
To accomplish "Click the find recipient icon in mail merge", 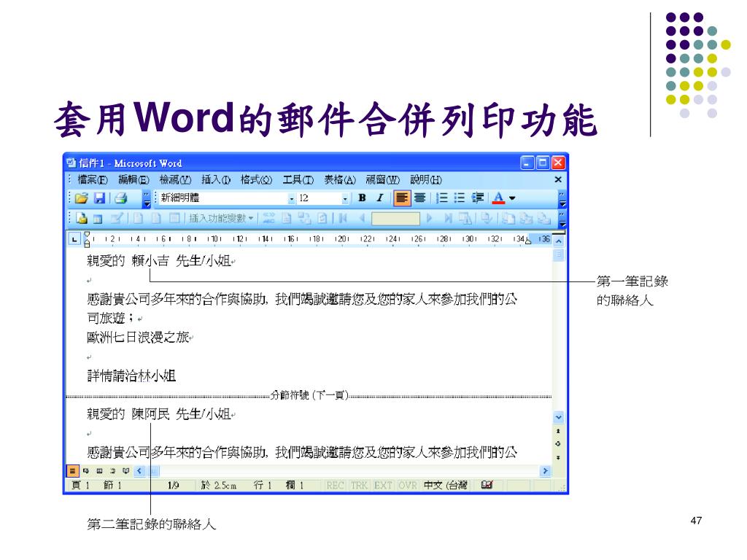I will point(465,218).
